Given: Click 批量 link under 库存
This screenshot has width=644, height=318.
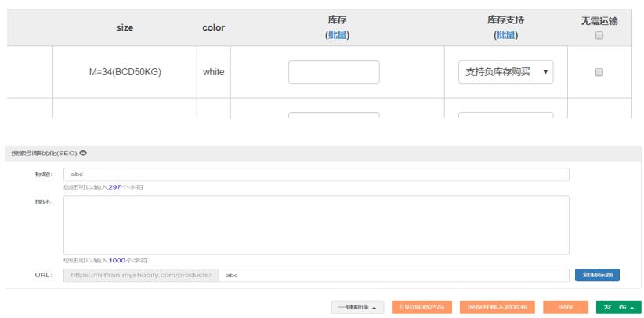Looking at the screenshot, I should click(x=337, y=35).
